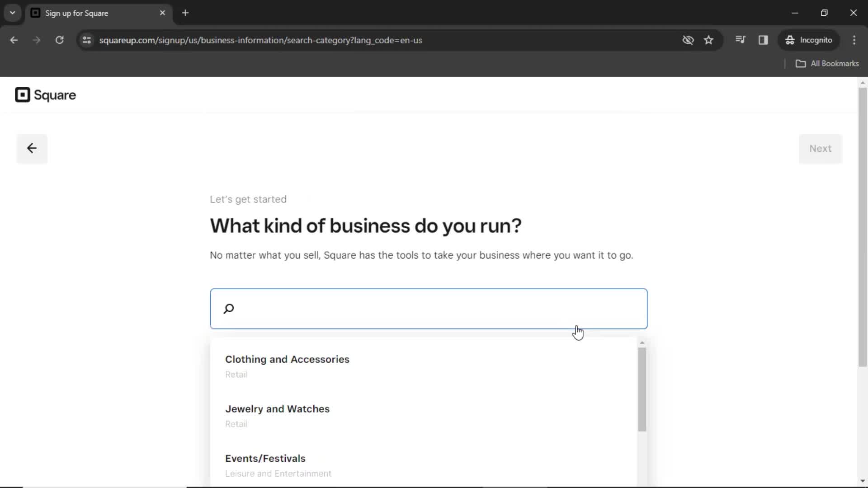Click the Next button

820,148
